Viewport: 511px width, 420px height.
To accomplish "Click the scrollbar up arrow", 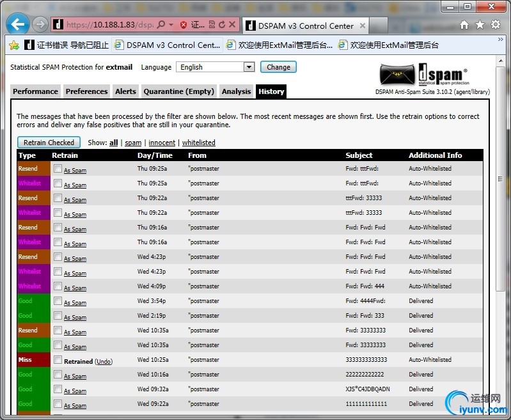I will click(501, 61).
